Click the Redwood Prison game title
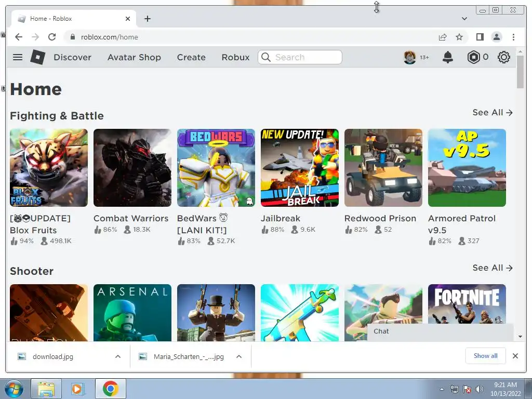This screenshot has height=399, width=532. click(x=380, y=218)
